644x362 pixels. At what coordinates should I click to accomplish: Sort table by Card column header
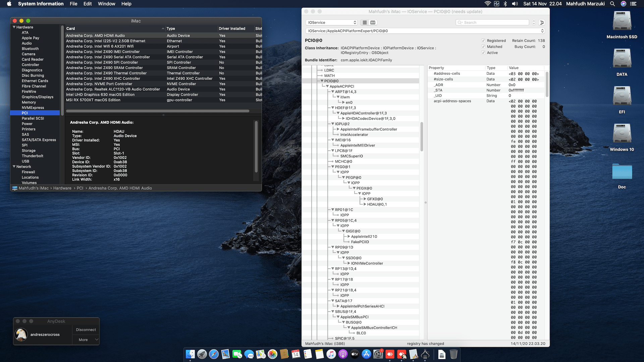click(115, 28)
